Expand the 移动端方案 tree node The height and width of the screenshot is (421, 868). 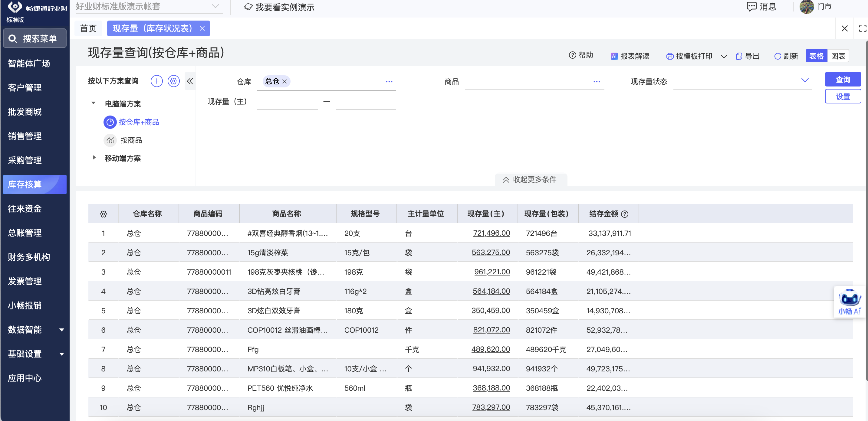94,157
